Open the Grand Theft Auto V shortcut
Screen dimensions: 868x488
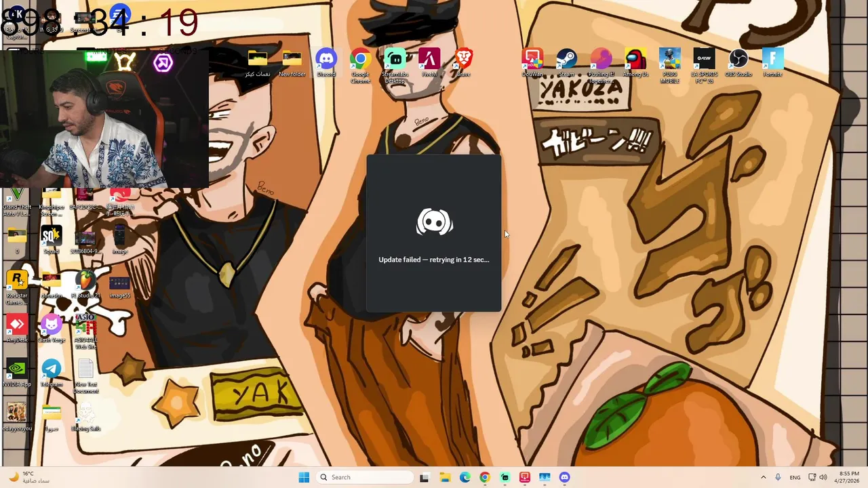click(17, 201)
